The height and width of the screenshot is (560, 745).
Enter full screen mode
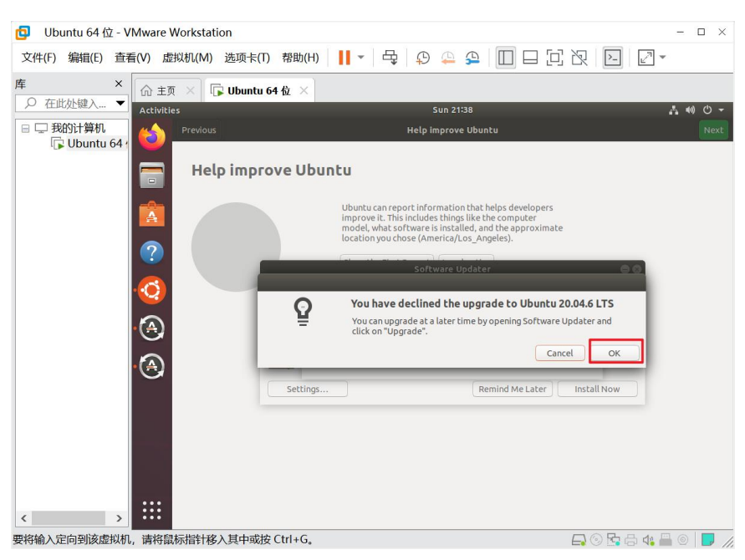click(554, 58)
